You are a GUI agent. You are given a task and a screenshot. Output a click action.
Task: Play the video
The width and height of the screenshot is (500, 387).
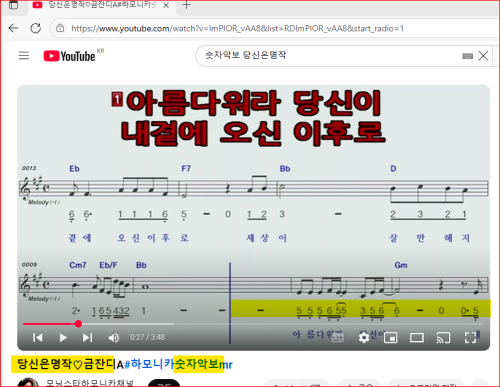pyautogui.click(x=63, y=338)
